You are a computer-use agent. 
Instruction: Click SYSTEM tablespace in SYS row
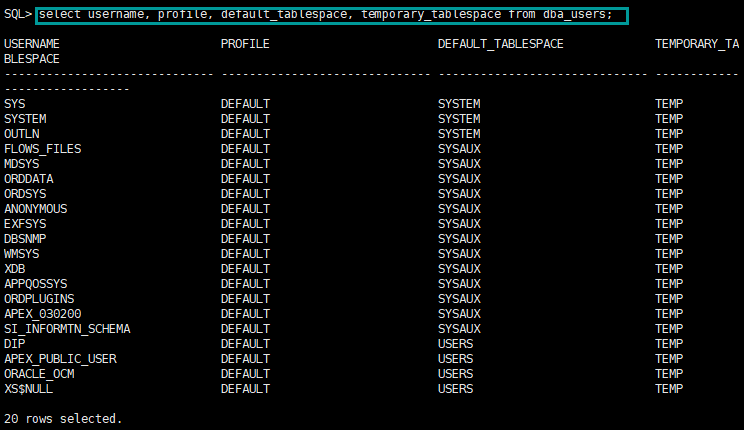(459, 104)
